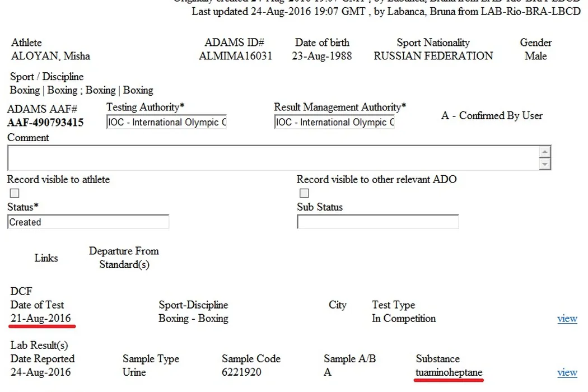Open the view link for tuaminoheptane result
The image size is (588, 392).
click(567, 372)
